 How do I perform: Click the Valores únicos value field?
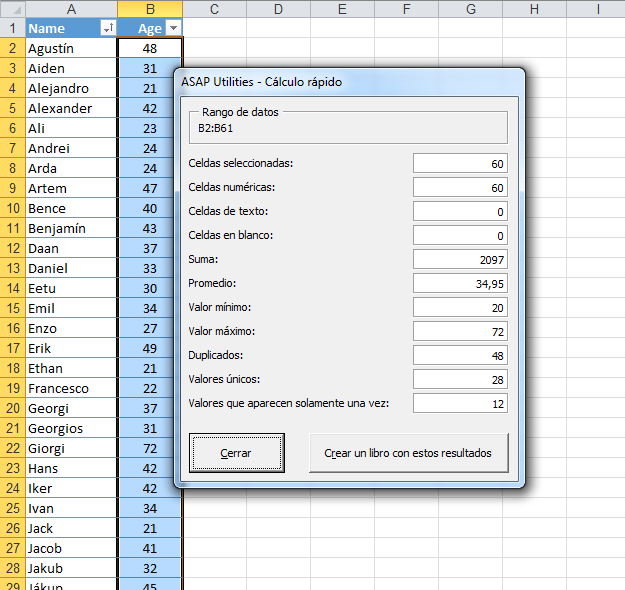tap(460, 380)
